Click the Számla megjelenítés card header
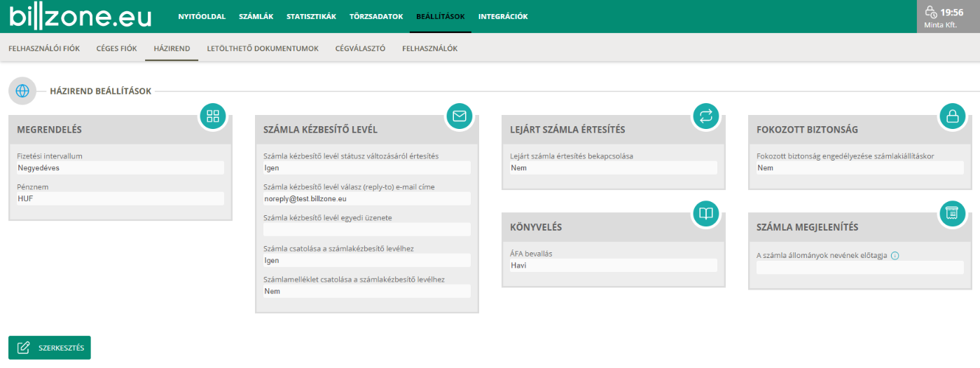Image resolution: width=980 pixels, height=368 pixels. [860, 227]
